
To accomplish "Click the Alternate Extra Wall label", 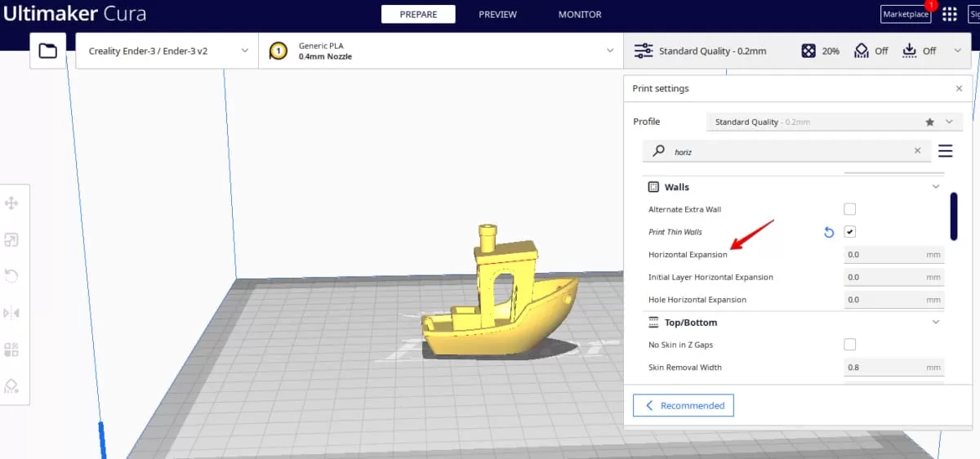I will (x=684, y=210).
